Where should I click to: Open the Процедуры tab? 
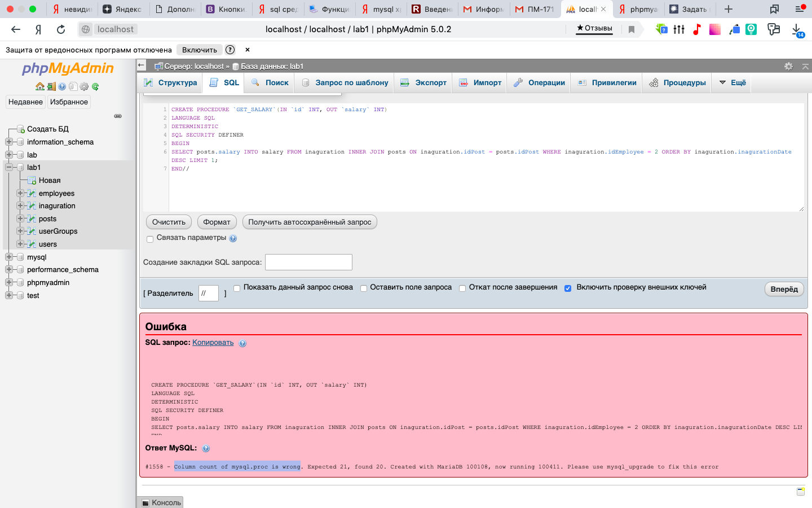point(677,82)
